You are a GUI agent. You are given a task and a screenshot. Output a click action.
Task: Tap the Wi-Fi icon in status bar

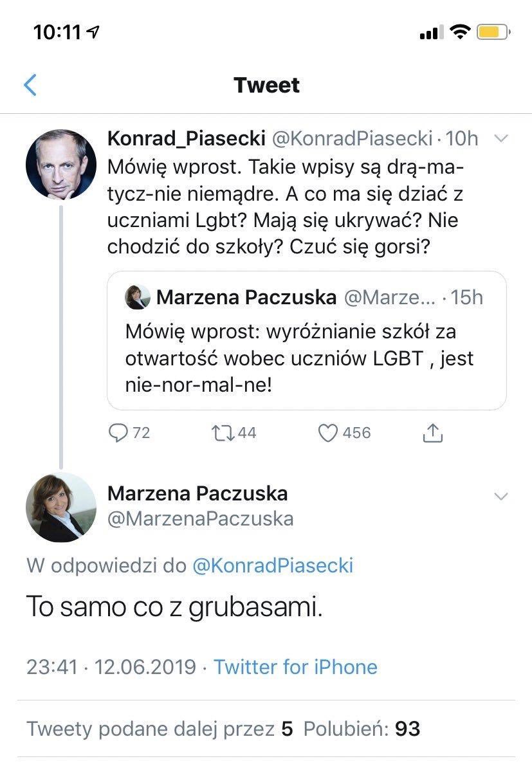[x=461, y=32]
